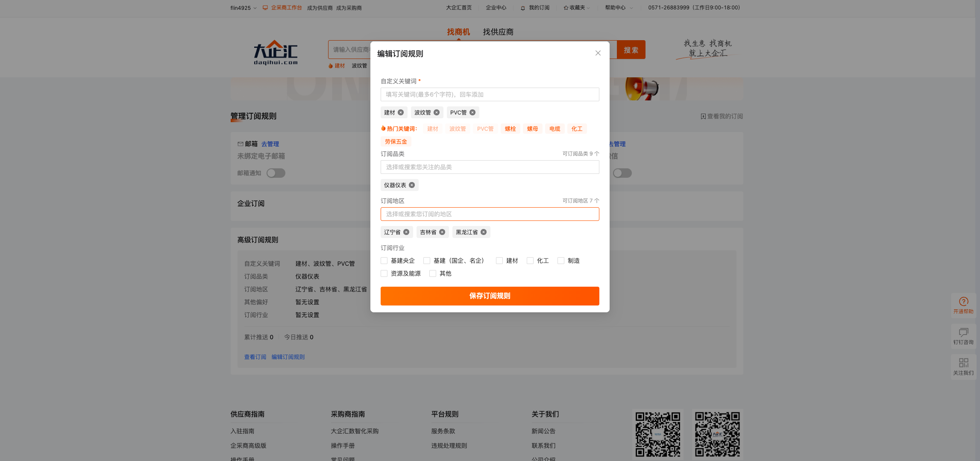The width and height of the screenshot is (980, 461).
Task: Remove the 仪器仪表 category tag
Action: 412,185
